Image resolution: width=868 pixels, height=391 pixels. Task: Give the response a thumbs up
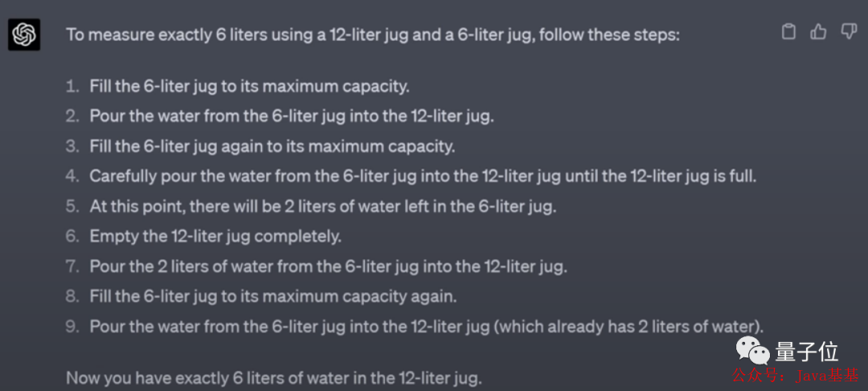818,32
